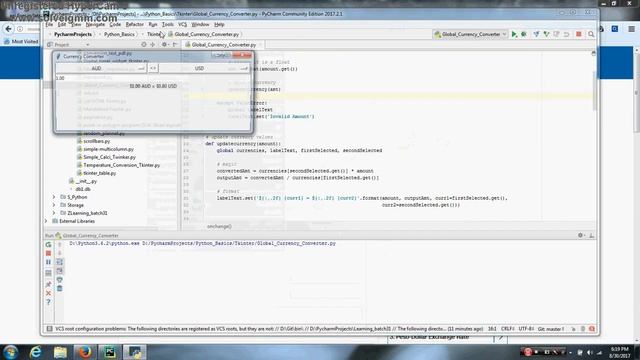Run Global_Currency_Converter with the green play icon
640x360 pixels.
[x=514, y=34]
